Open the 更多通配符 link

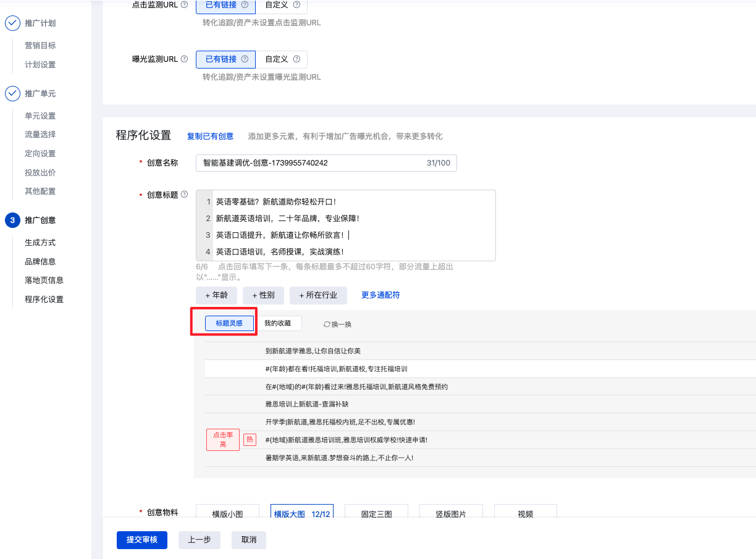coord(380,295)
